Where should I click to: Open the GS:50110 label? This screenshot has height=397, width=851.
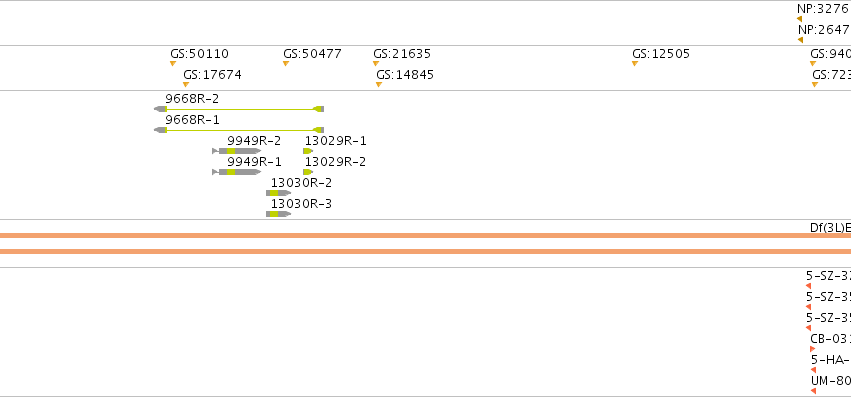coord(200,54)
